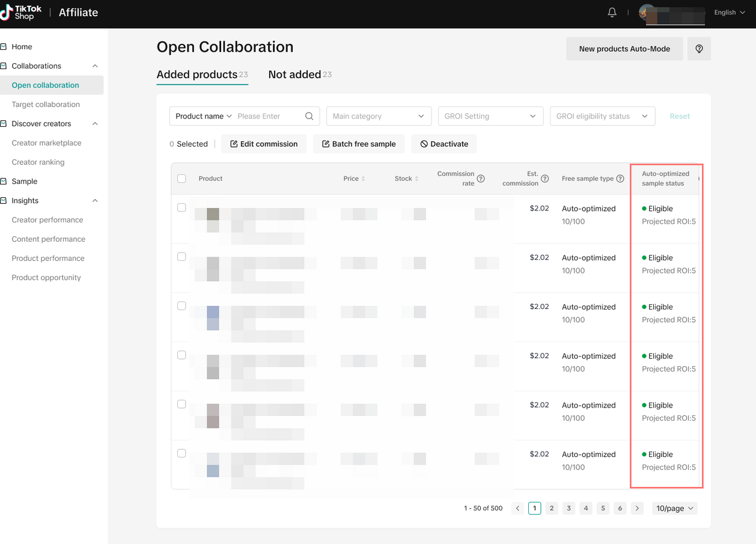The width and height of the screenshot is (756, 544).
Task: Open the Main category dropdown
Action: tap(379, 116)
